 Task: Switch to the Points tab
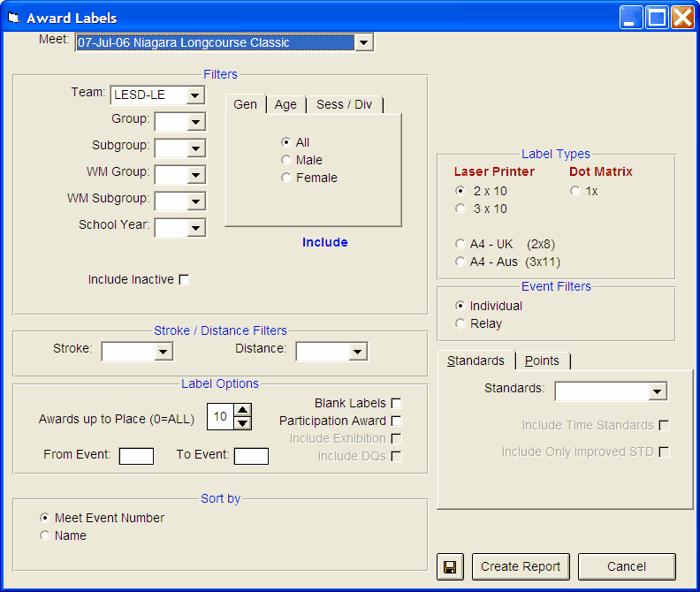[x=542, y=361]
